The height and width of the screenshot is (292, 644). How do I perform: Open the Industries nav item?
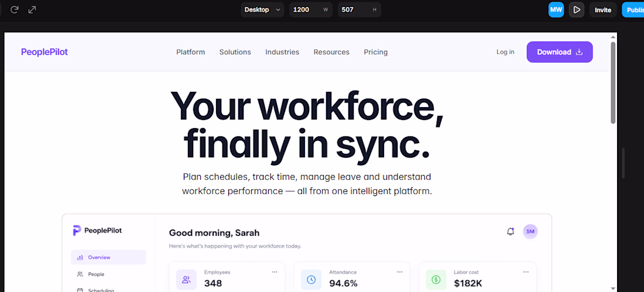[x=282, y=52]
